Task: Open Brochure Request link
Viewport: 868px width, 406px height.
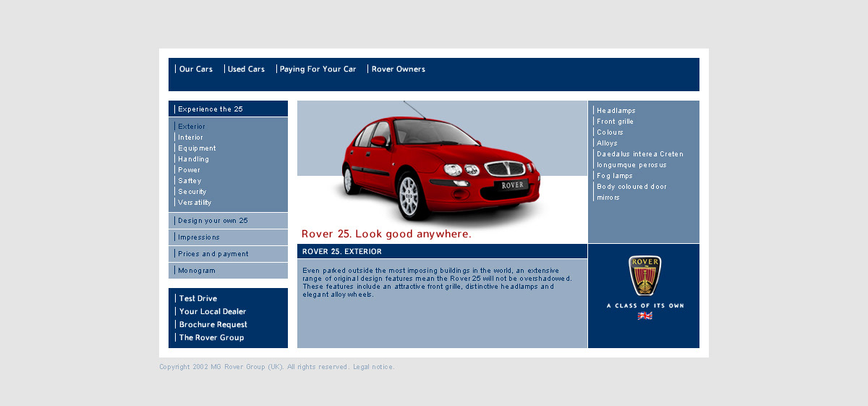Action: coord(213,325)
